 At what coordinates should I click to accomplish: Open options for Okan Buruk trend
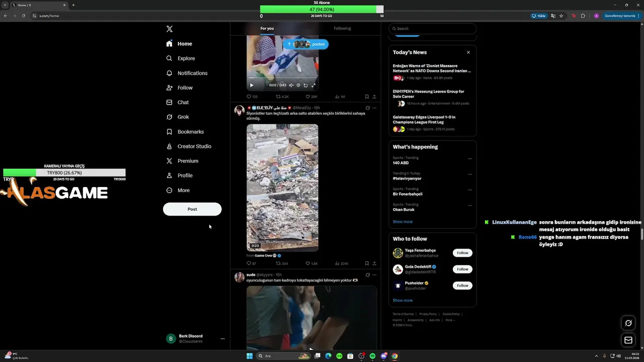pos(470,206)
